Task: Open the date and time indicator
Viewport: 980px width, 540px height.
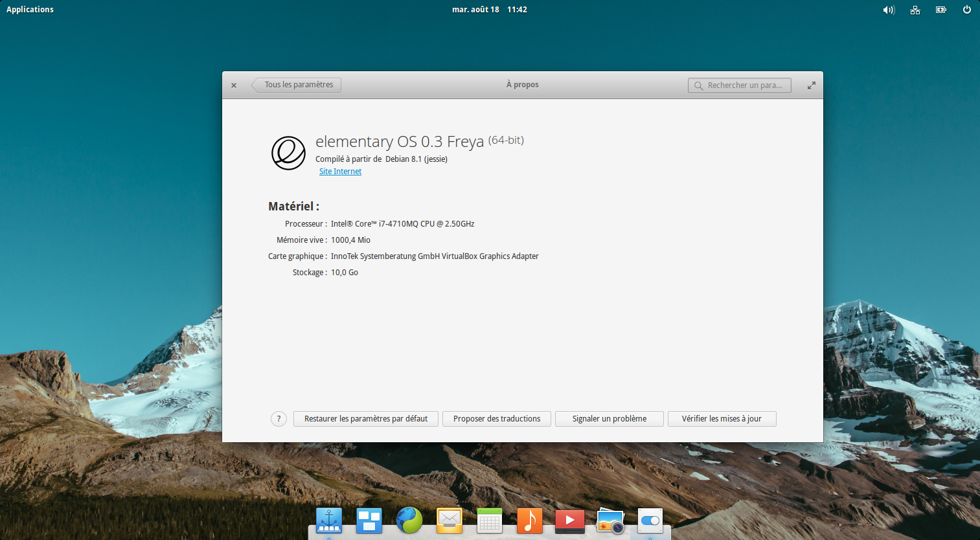Action: pos(490,10)
